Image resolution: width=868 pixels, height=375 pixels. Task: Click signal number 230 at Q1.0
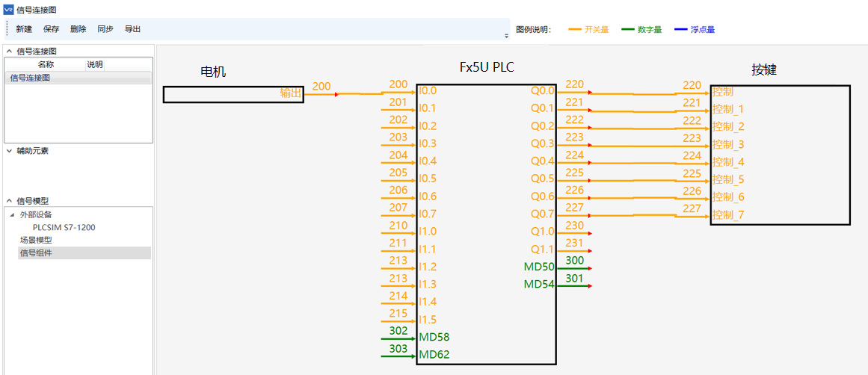click(x=575, y=226)
